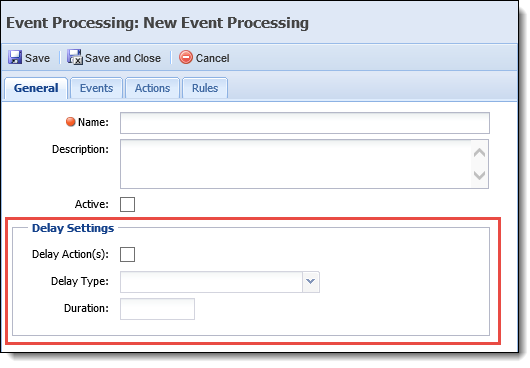Click the Save button label

point(38,58)
